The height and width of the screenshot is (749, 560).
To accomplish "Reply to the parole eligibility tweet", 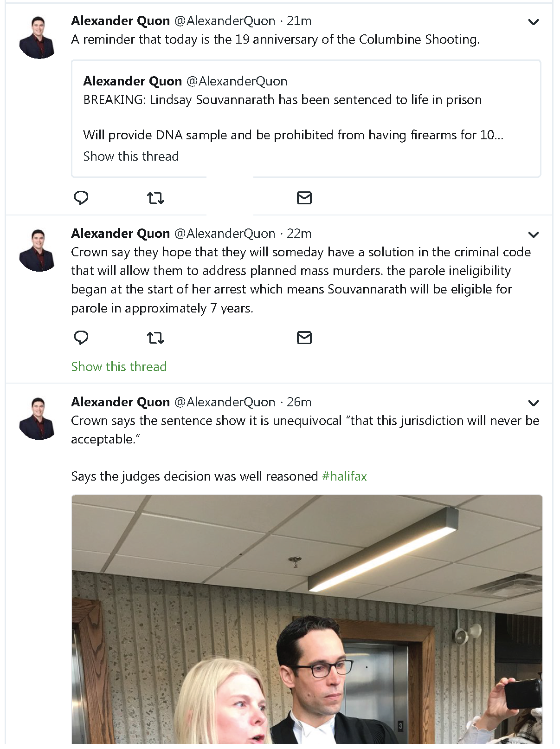I will click(81, 338).
